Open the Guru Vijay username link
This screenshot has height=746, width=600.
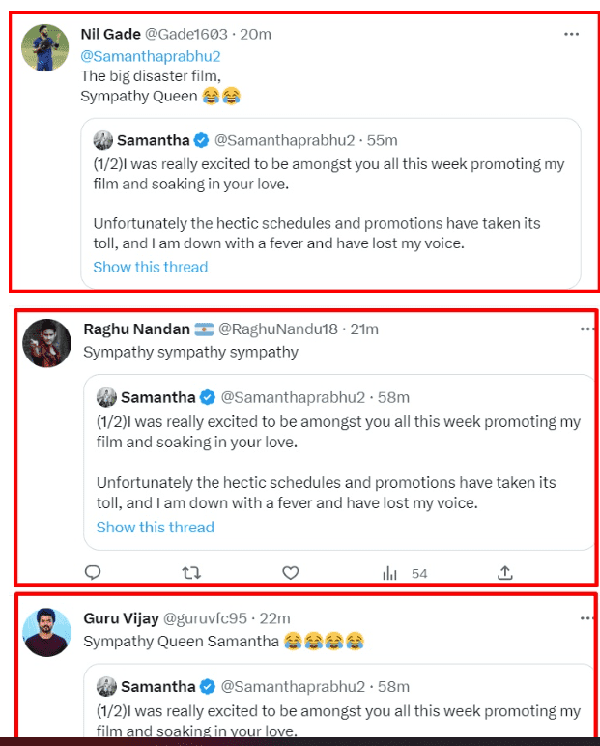pyautogui.click(x=120, y=618)
